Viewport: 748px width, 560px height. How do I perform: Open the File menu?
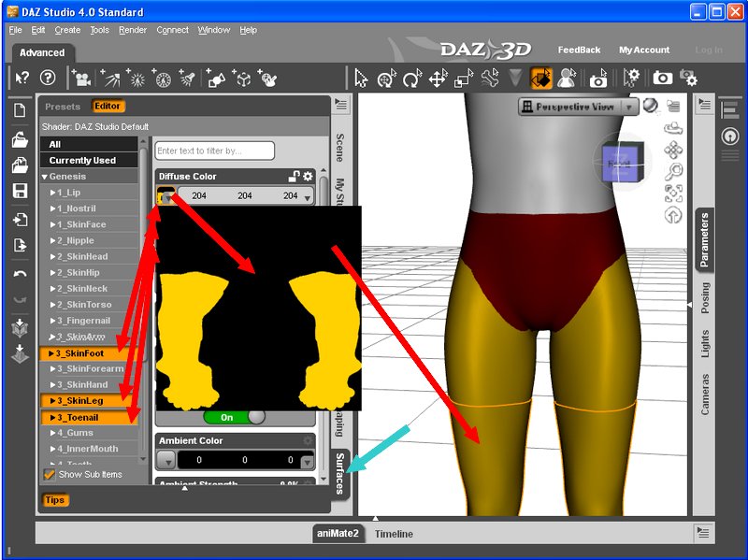pos(15,30)
